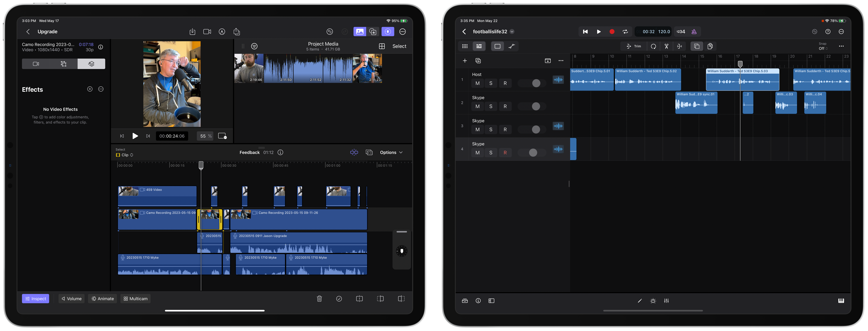The height and width of the screenshot is (331, 868).
Task: Click the loop tool icon beside Trim
Action: pos(653,46)
